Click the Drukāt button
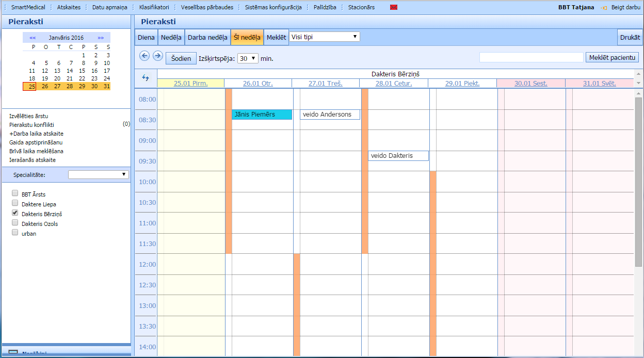The width and height of the screenshot is (644, 358). (630, 38)
